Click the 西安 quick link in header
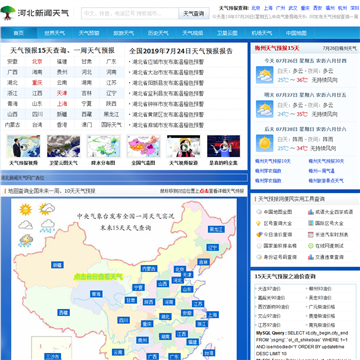This screenshot has height=360, width=360. pos(318,8)
